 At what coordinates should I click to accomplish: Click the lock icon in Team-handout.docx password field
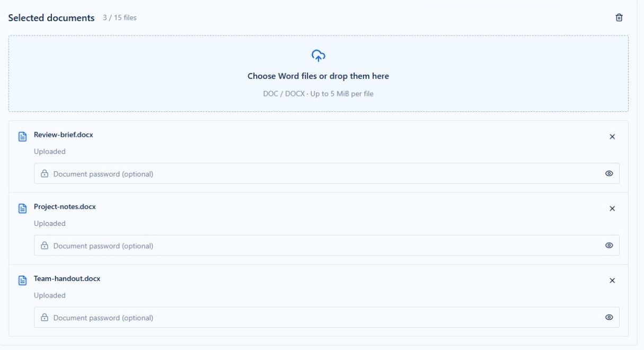point(45,318)
